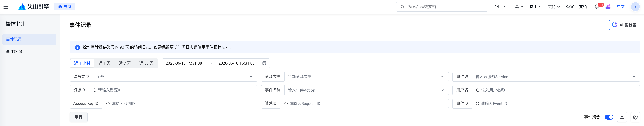644x126 pixels.
Task: Click the Volcano Engine logo
Action: pyautogui.click(x=34, y=6)
